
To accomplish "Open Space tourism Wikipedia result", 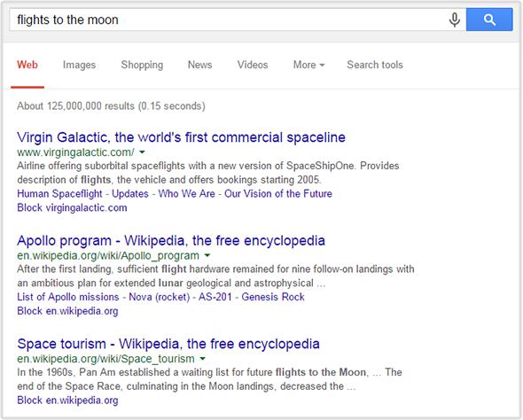I will tap(168, 344).
